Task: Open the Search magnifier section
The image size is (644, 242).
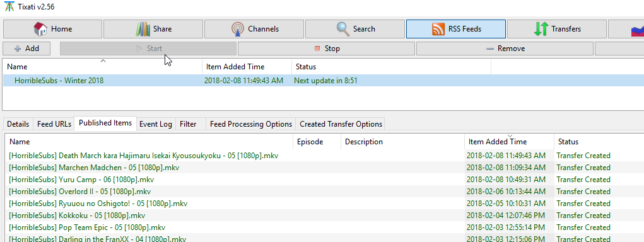Action: coord(355,29)
